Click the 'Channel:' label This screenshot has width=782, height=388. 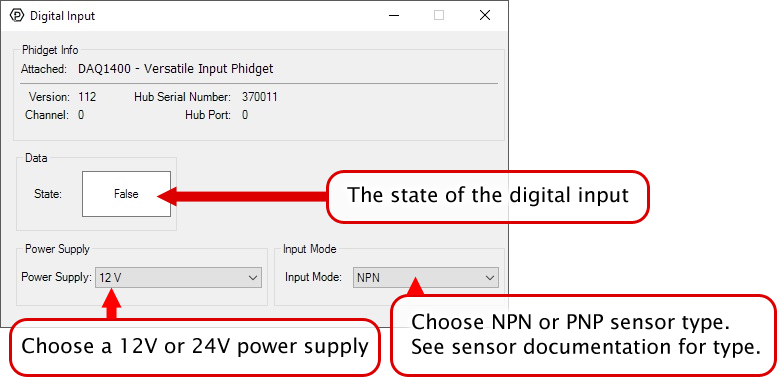tap(47, 115)
